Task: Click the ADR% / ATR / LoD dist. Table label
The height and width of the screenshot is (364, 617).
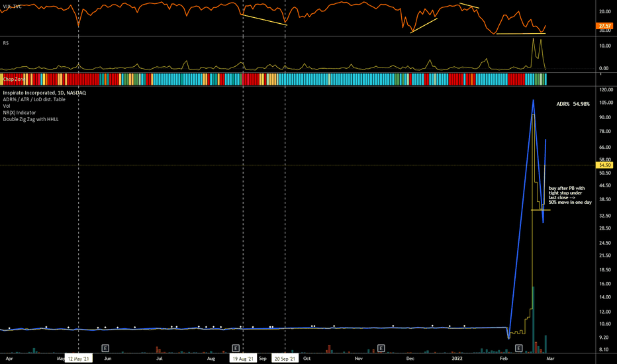Action: [x=34, y=99]
